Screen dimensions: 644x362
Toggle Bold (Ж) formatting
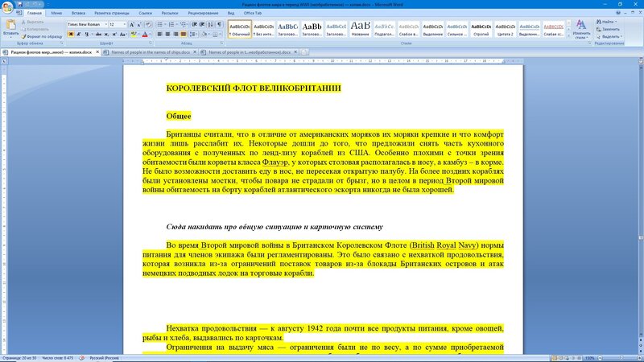(x=71, y=35)
